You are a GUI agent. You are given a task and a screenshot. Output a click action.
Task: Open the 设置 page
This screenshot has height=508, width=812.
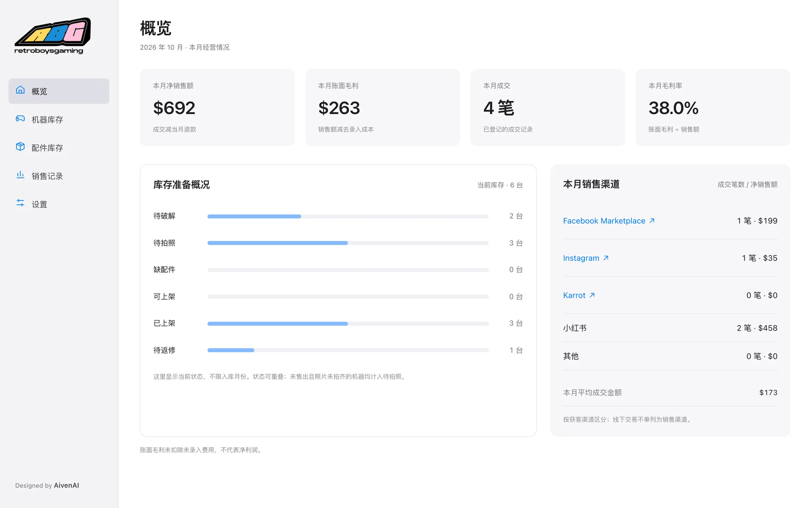59,204
